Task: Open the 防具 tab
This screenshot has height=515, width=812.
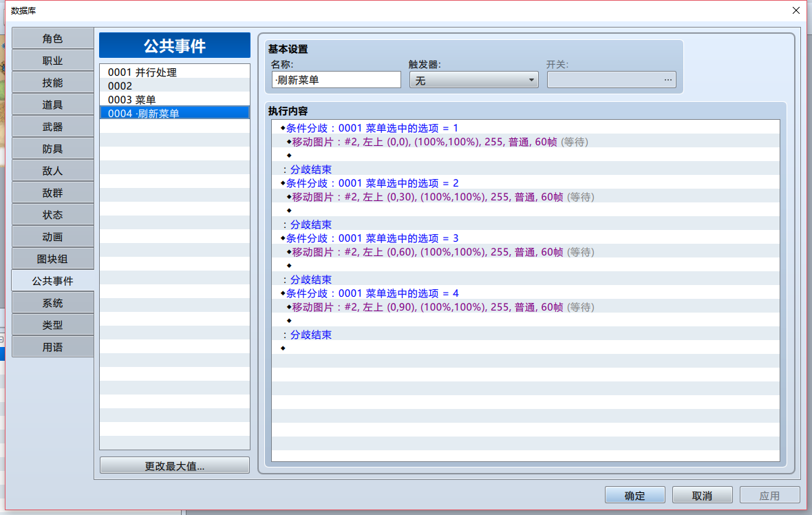Action: 52,149
